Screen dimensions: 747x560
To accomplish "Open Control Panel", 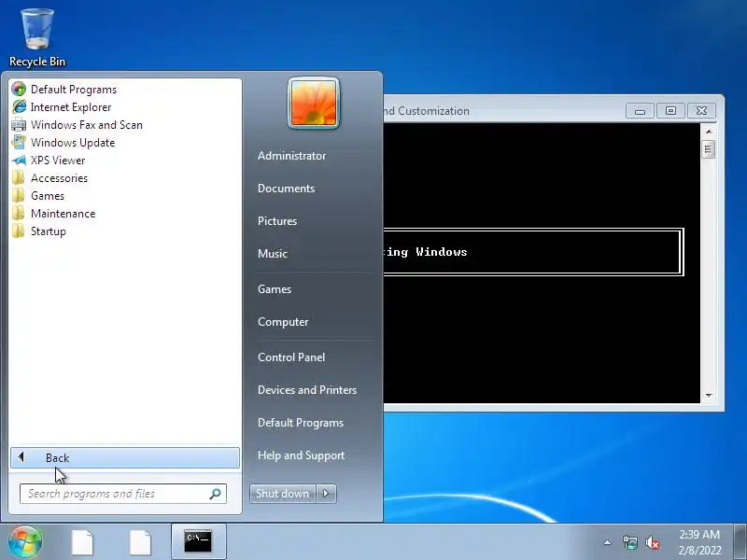I will click(291, 357).
